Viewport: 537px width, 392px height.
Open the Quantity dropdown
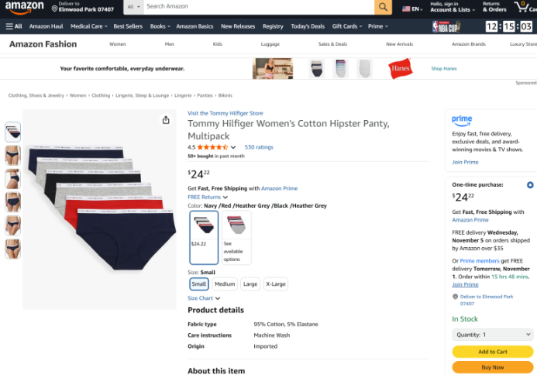[x=492, y=335]
